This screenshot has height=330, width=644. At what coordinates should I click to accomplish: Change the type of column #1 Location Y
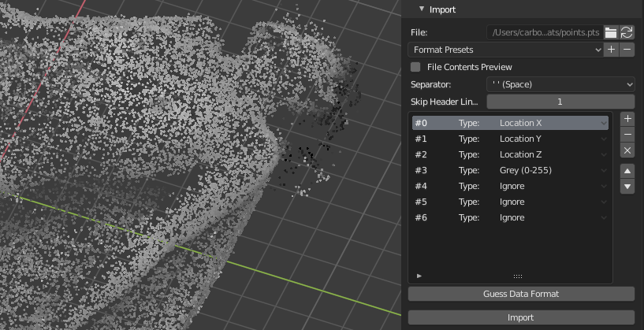[x=553, y=139]
